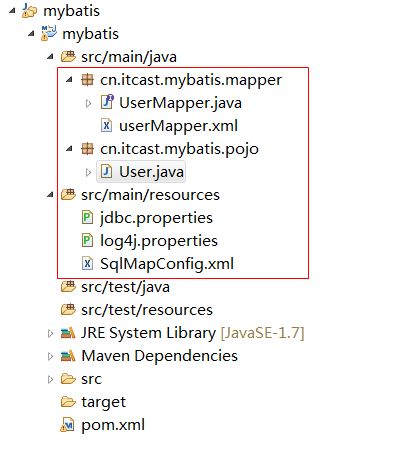Click the src/main/java source folder icon
The width and height of the screenshot is (393, 467).
pos(68,57)
